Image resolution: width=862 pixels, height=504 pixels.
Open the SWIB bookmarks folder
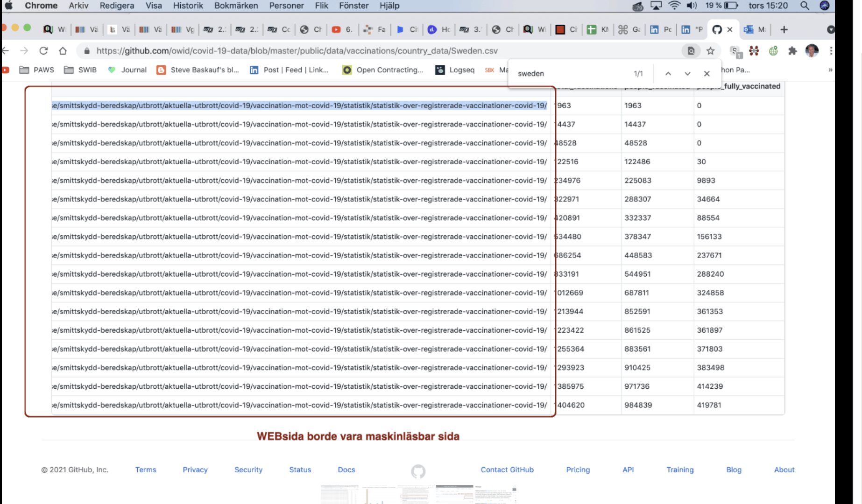tap(80, 70)
